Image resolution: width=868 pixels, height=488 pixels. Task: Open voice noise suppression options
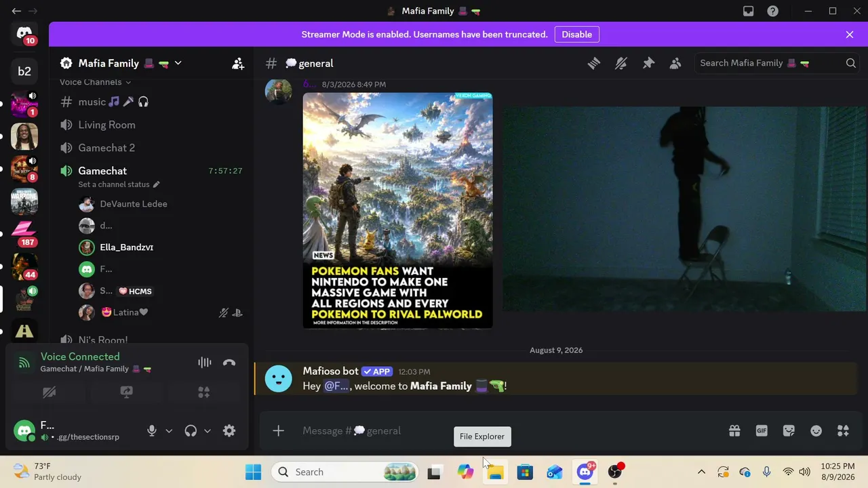204,363
